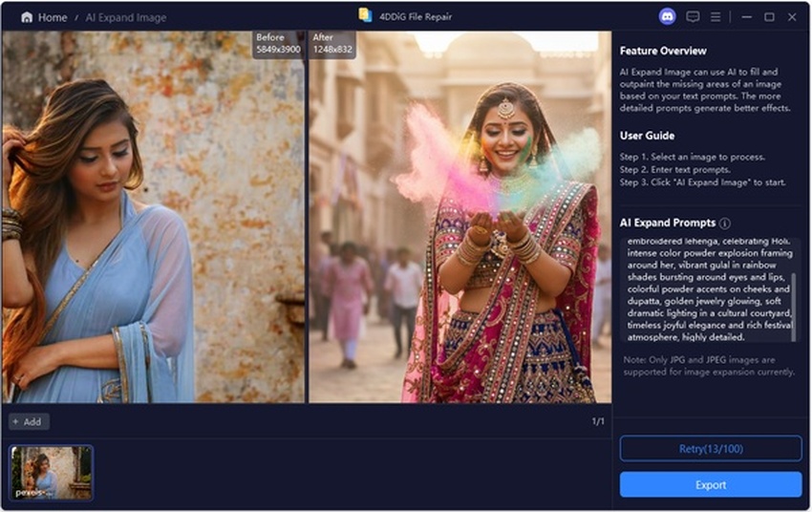Export the expanded image
Screen dimensions: 812x512
[x=711, y=485]
